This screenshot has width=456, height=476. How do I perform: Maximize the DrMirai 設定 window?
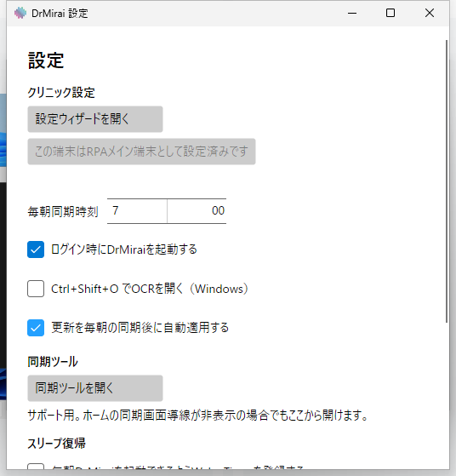(390, 13)
